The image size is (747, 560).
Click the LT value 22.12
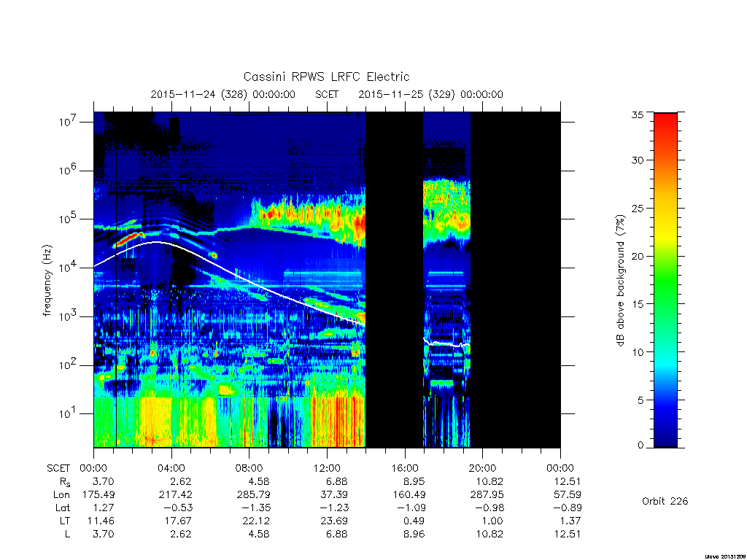[258, 521]
